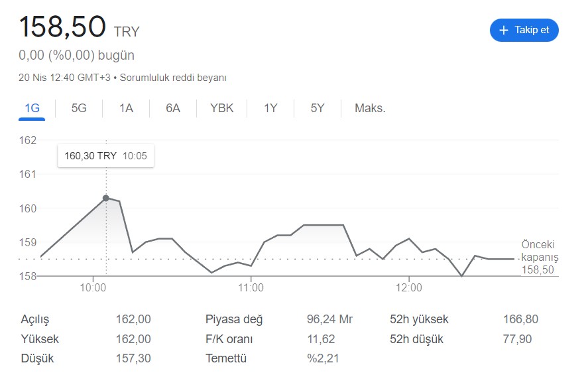The image size is (588, 375).
Task: Select the 1Y chart range
Action: tap(270, 108)
